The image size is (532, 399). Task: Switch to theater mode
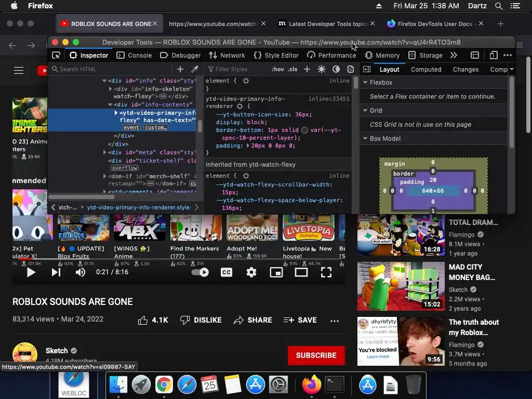(x=301, y=272)
